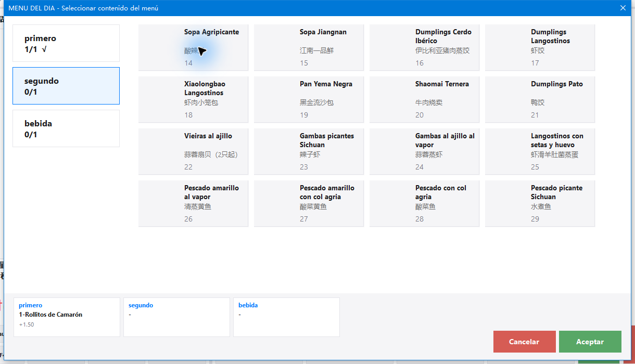Choose Sopa Jiangnan dish 15
Image resolution: width=635 pixels, height=364 pixels.
(309, 47)
